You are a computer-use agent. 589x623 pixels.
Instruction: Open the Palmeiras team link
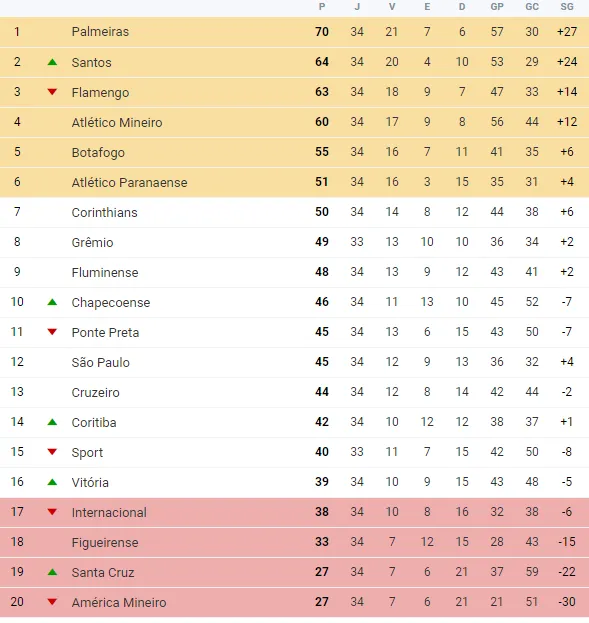pos(100,31)
